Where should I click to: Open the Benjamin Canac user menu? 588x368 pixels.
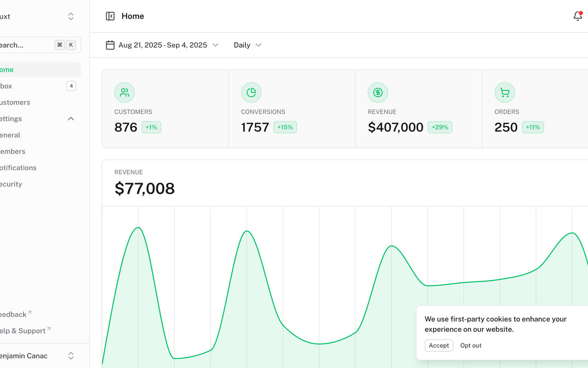tap(39, 356)
